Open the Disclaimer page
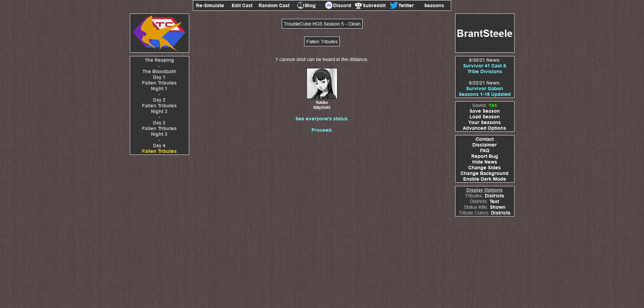 [x=485, y=145]
